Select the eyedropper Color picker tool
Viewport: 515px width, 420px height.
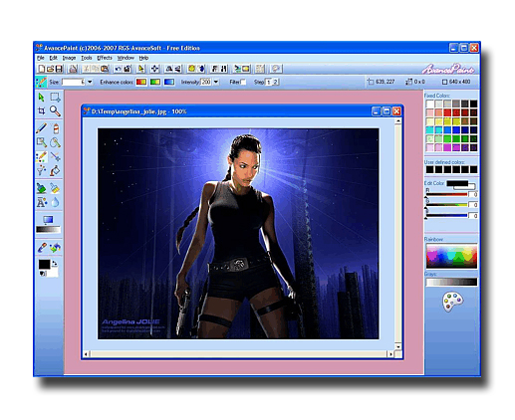[42, 248]
